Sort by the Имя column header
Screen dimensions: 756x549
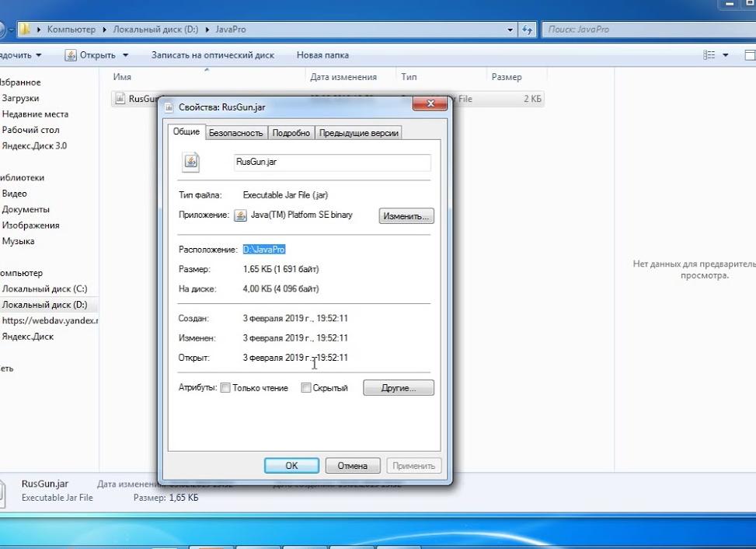[122, 77]
